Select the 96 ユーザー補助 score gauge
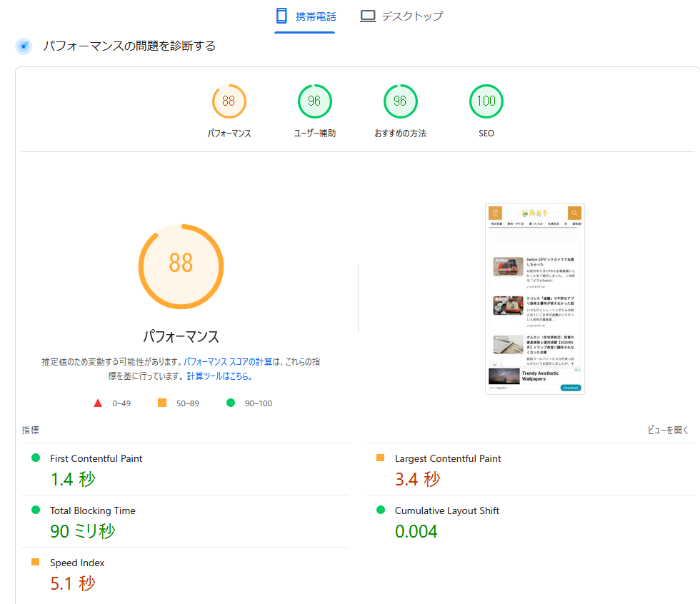Viewport: 700px width, 604px height. click(314, 101)
